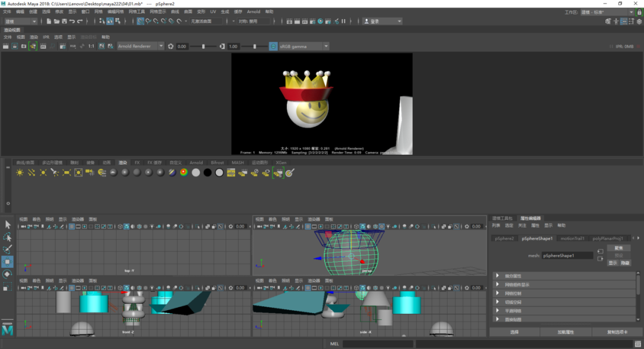Toggle snap to points magnet icon
Viewport: 644px width, 349px height.
click(156, 21)
